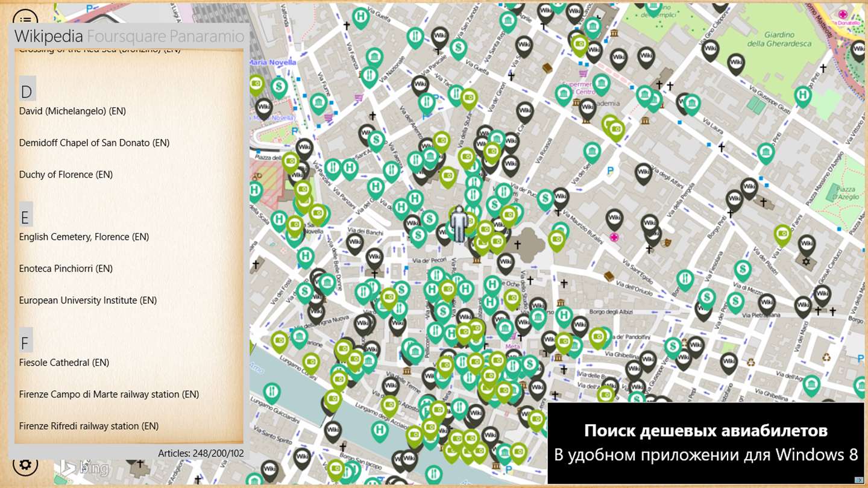Select museum marker beside the Via Fiume label
This screenshot has height=488, width=868.
pos(319,104)
